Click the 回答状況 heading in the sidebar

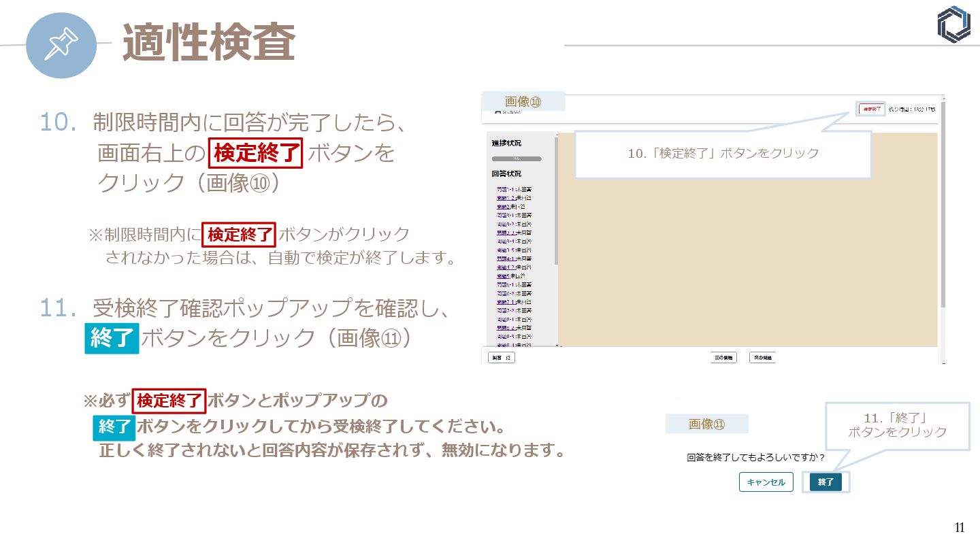[x=506, y=174]
